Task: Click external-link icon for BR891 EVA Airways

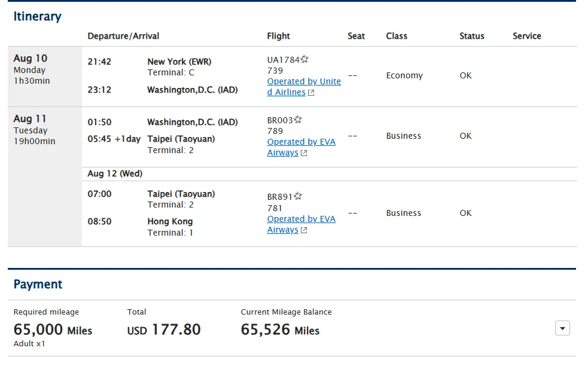Action: pos(304,230)
